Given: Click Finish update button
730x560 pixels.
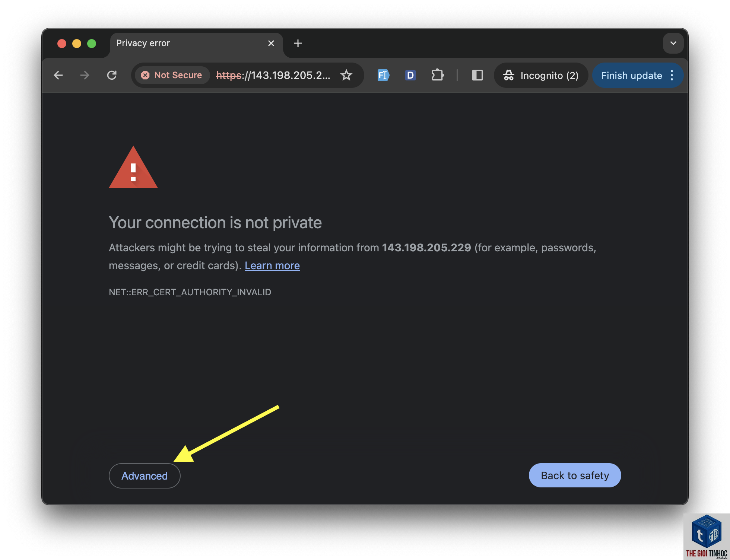Looking at the screenshot, I should click(631, 76).
